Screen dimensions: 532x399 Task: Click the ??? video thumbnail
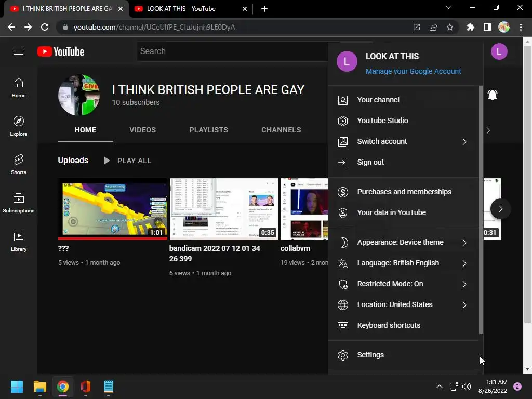click(113, 209)
